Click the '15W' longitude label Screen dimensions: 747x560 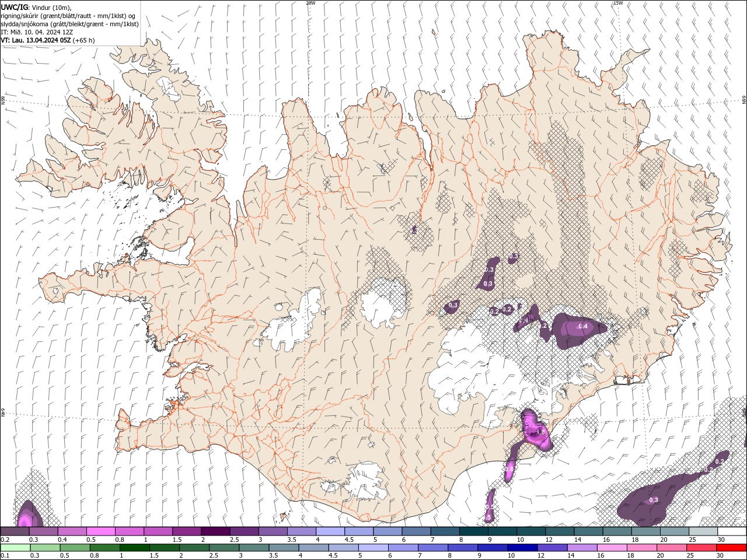pos(618,3)
